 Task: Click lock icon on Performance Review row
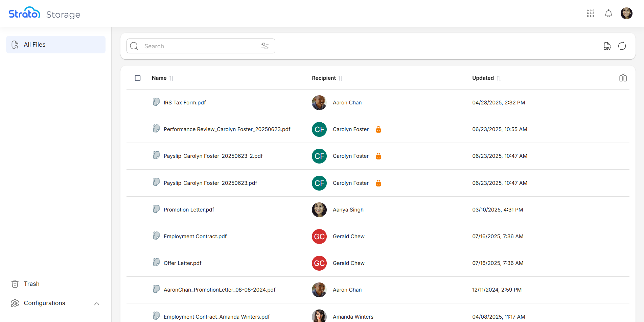[378, 129]
